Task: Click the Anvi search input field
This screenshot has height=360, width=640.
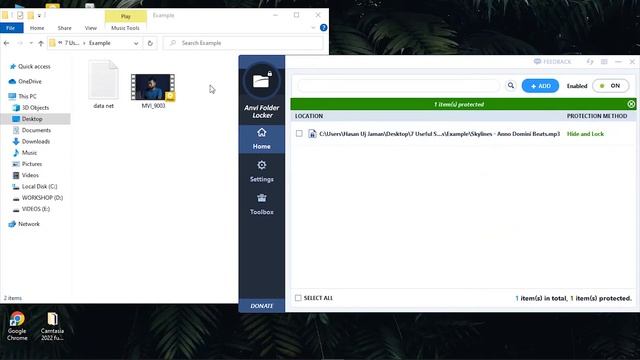Action: pyautogui.click(x=398, y=86)
